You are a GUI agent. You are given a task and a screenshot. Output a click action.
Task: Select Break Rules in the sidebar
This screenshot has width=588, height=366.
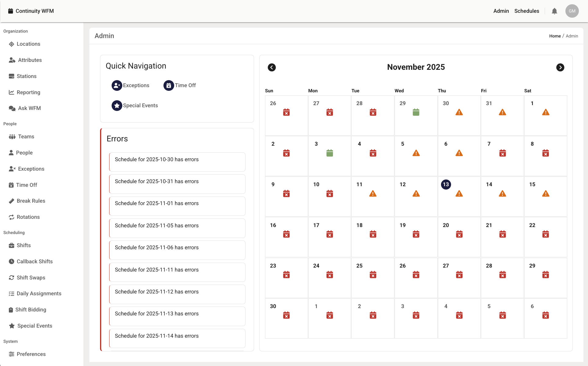(x=31, y=201)
